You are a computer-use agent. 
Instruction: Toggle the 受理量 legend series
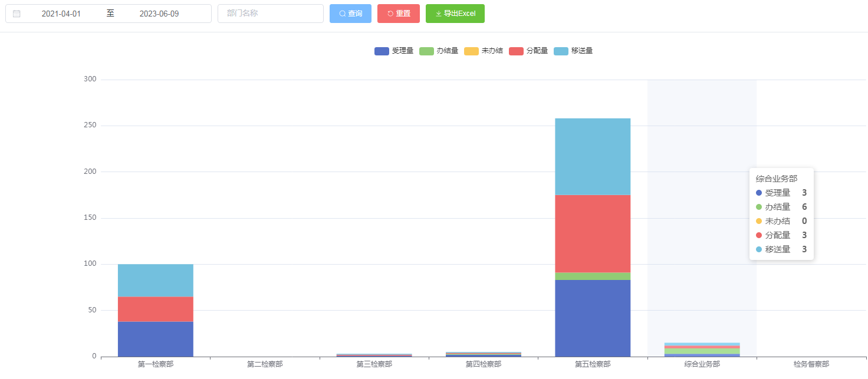(x=394, y=51)
